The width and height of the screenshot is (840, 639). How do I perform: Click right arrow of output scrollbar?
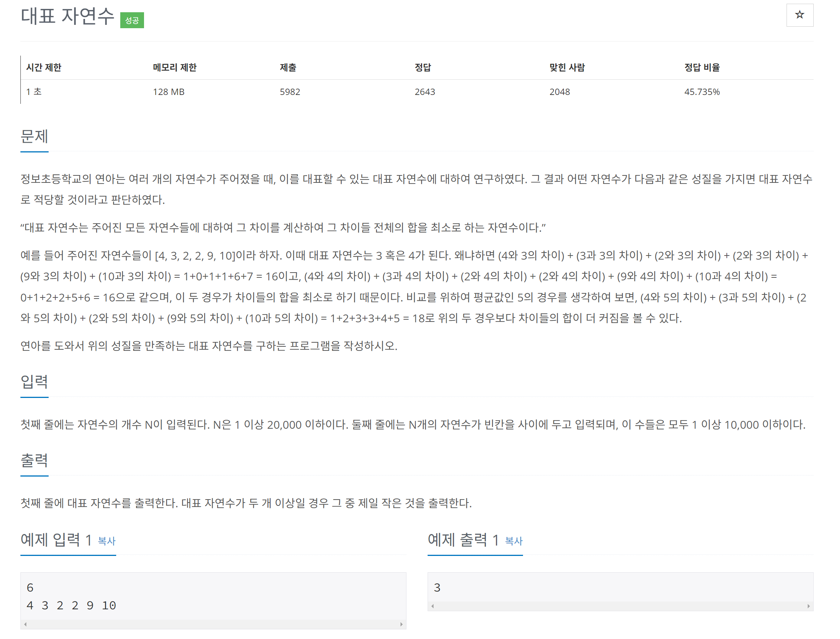pos(808,606)
